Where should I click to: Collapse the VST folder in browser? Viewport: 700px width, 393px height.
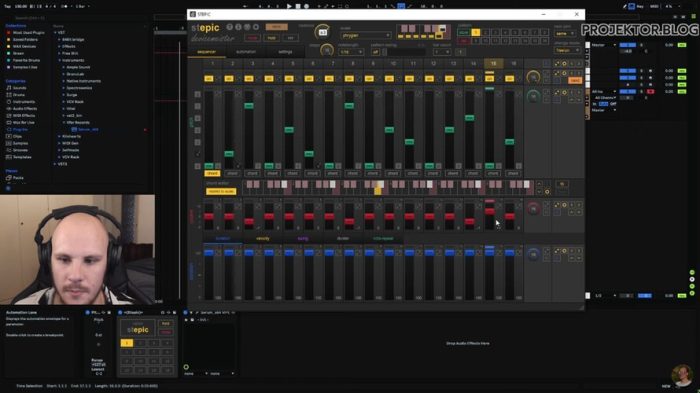point(55,33)
